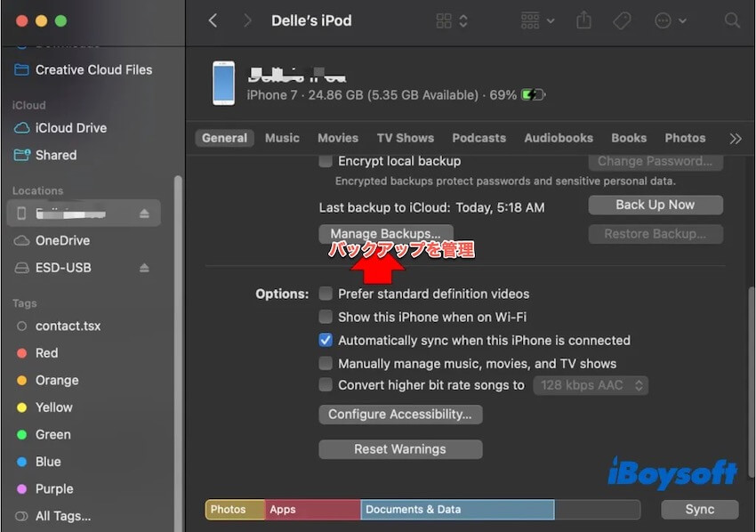This screenshot has width=756, height=532.
Task: Click the iPhone device thumbnail icon
Action: [224, 83]
